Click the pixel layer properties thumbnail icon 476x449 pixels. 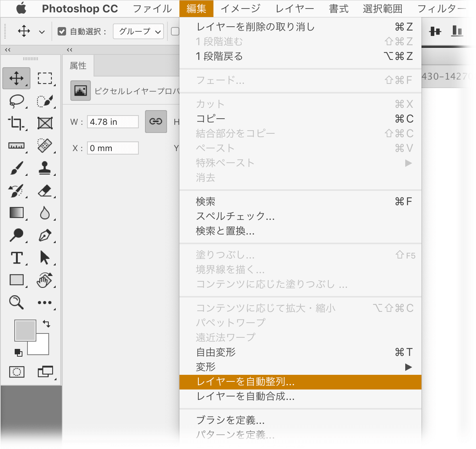click(80, 90)
